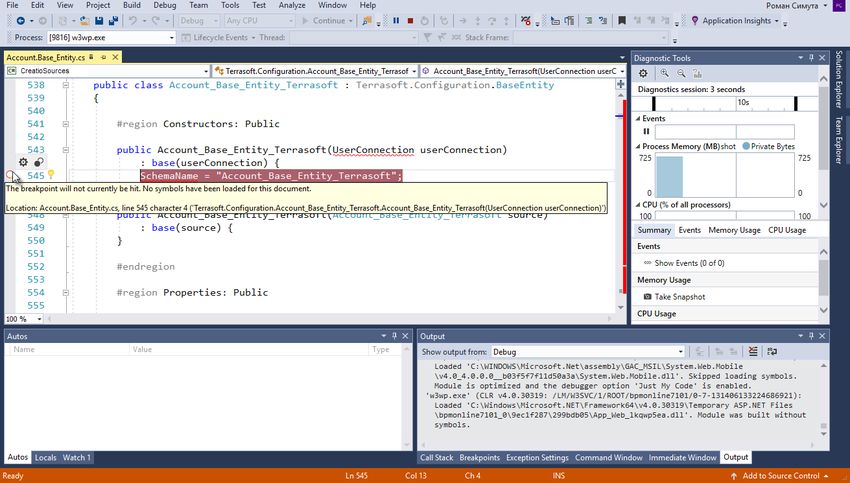Image resolution: width=850 pixels, height=483 pixels.
Task: Click the lightbulb quick actions icon
Action: coord(51,175)
